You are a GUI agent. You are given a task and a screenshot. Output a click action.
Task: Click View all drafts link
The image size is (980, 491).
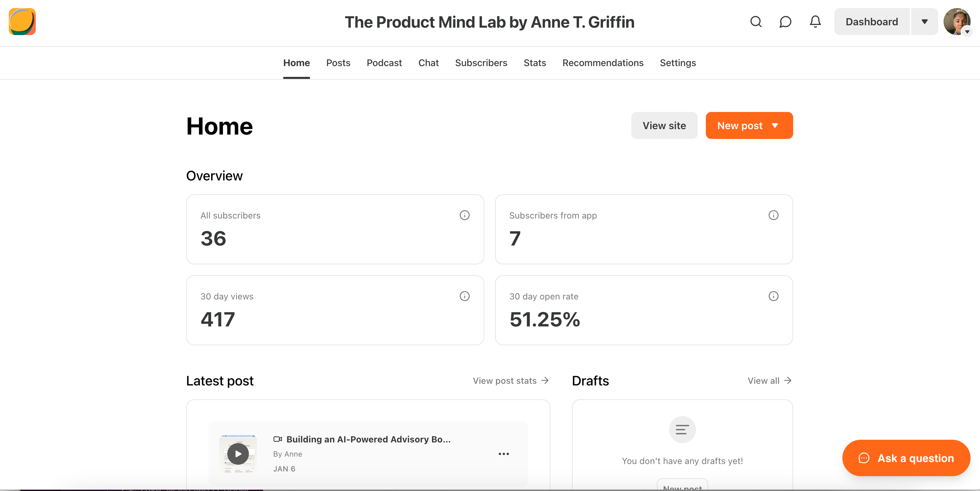[x=769, y=381]
